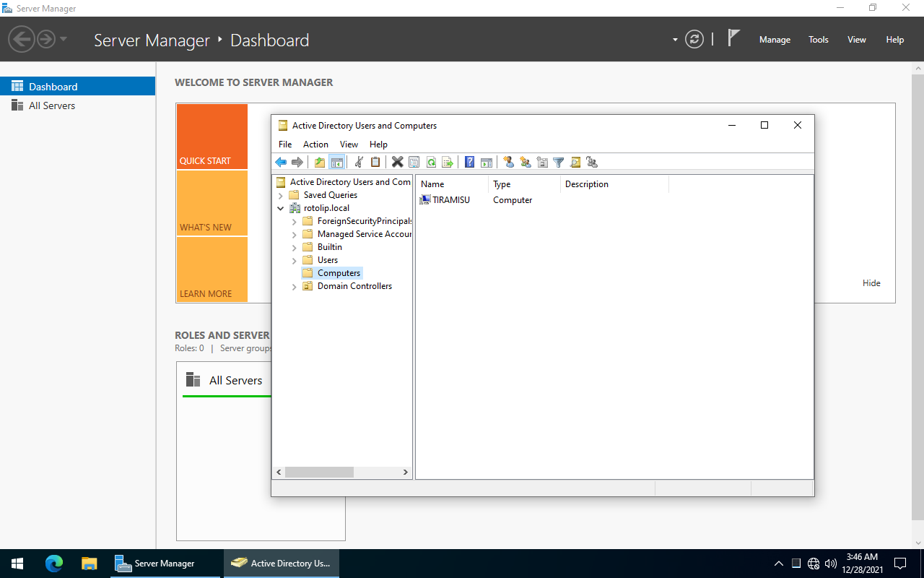Find objects using the magnifier icon

[x=575, y=162]
